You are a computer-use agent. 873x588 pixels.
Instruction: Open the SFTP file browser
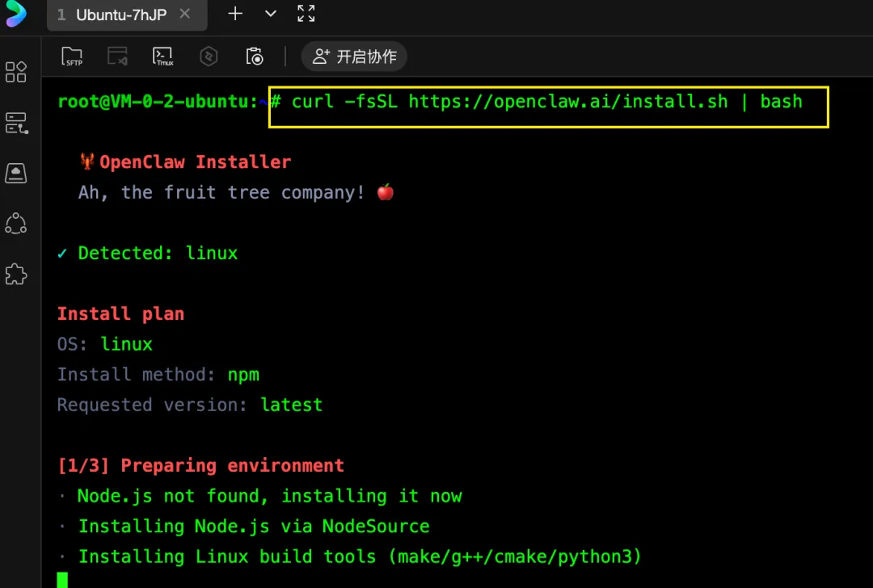click(73, 57)
